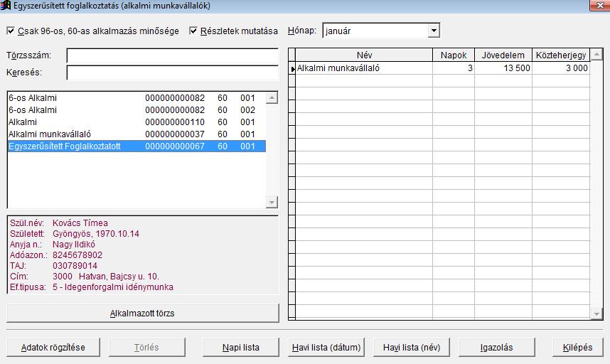The image size is (610, 364).
Task: Select '6-os Alkalmi' row ending 002
Action: pyautogui.click(x=137, y=110)
